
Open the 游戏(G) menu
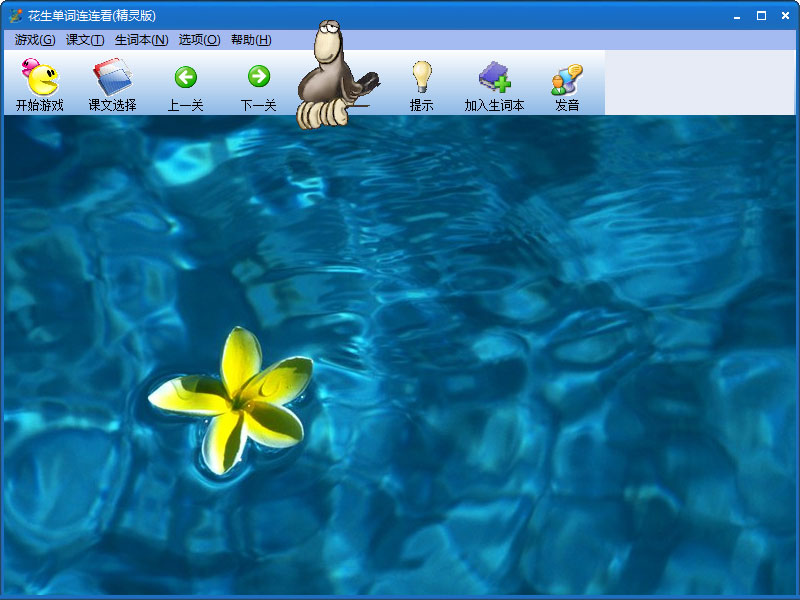coord(35,40)
